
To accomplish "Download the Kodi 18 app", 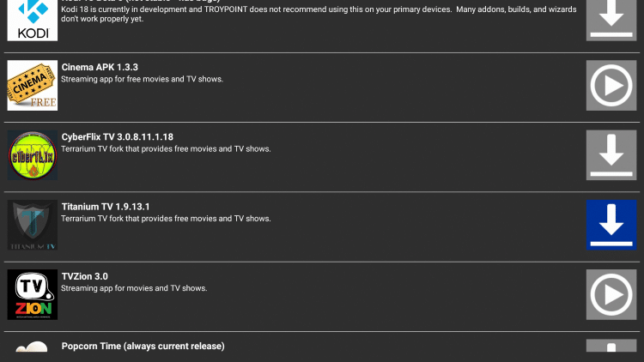I will [611, 19].
